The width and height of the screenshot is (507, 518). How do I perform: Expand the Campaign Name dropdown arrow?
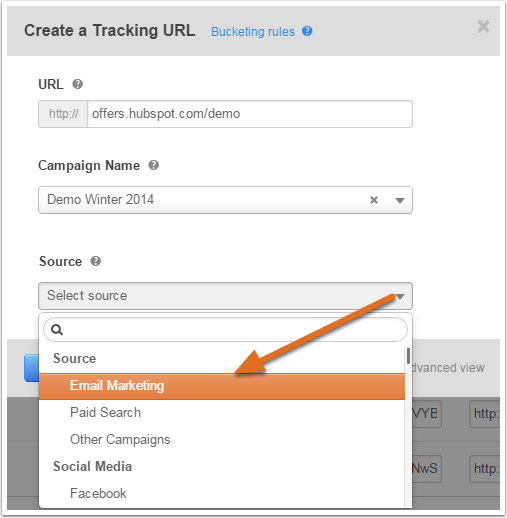pyautogui.click(x=400, y=200)
